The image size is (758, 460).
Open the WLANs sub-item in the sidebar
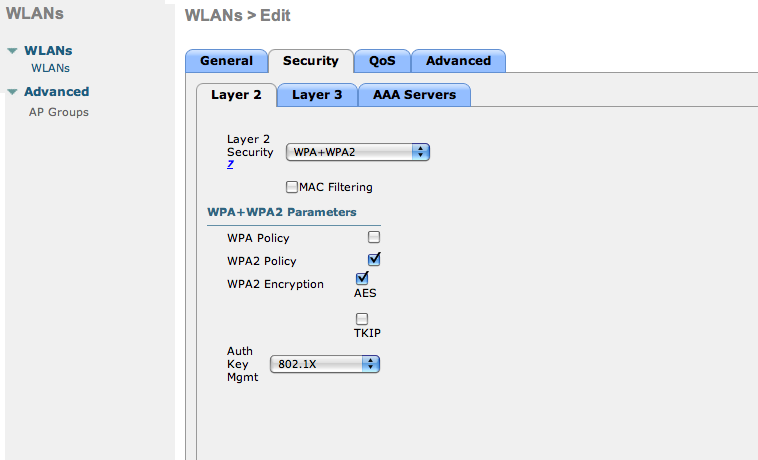pyautogui.click(x=50, y=68)
